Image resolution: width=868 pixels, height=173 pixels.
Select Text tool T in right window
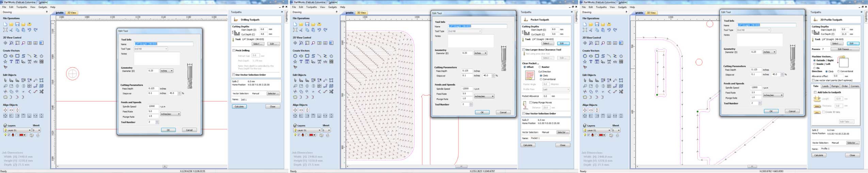(x=591, y=62)
